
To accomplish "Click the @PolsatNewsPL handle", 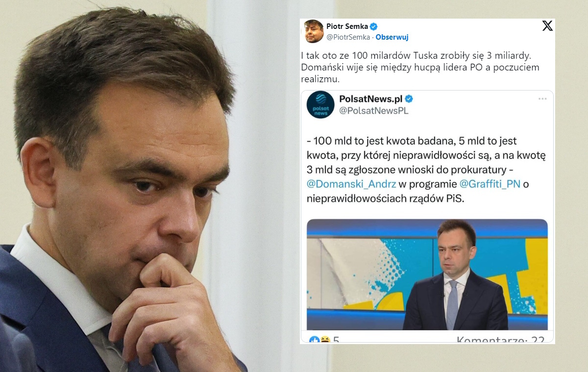I will point(374,111).
